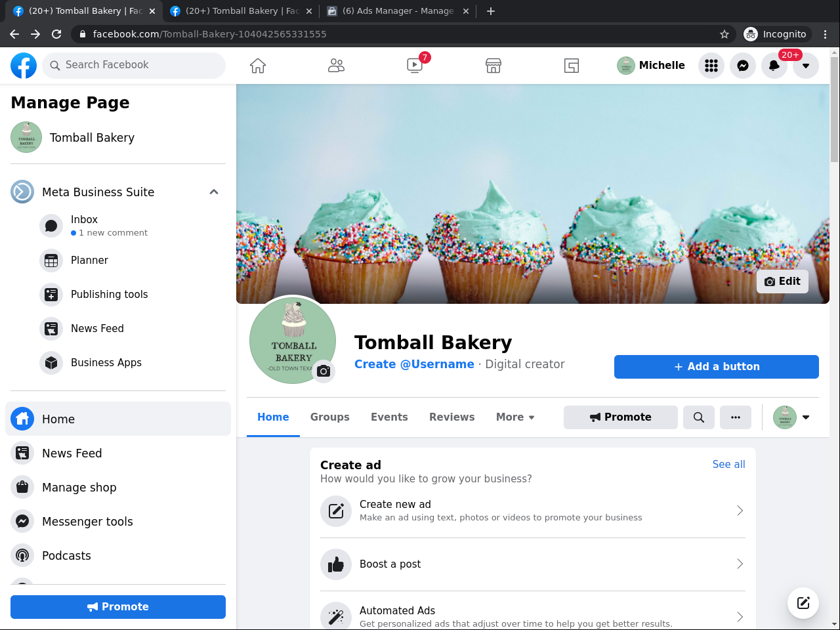The height and width of the screenshot is (630, 840).
Task: Open the Watch video icon with 7 badge
Action: tap(415, 66)
